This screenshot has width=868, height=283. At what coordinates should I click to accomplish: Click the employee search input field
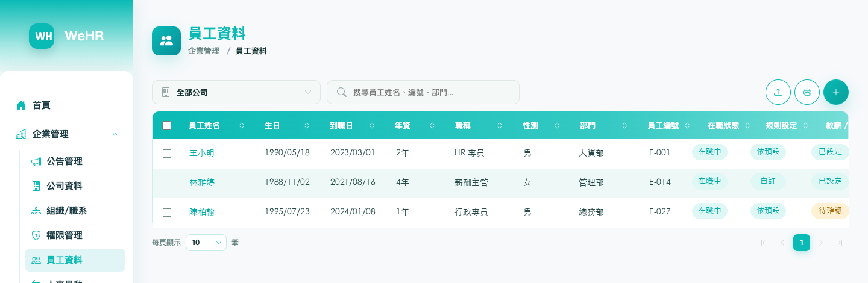pyautogui.click(x=423, y=92)
